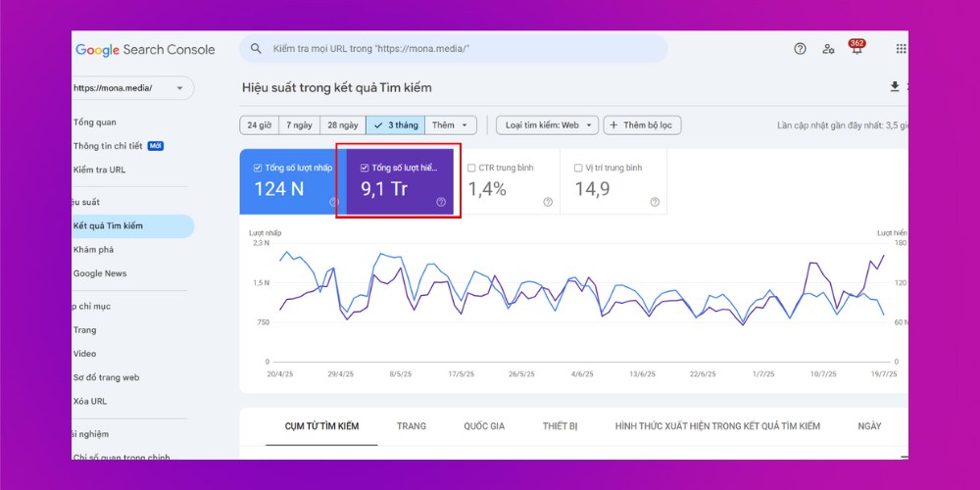Click the Google Search Console logo
This screenshot has width=980, height=490.
[145, 49]
